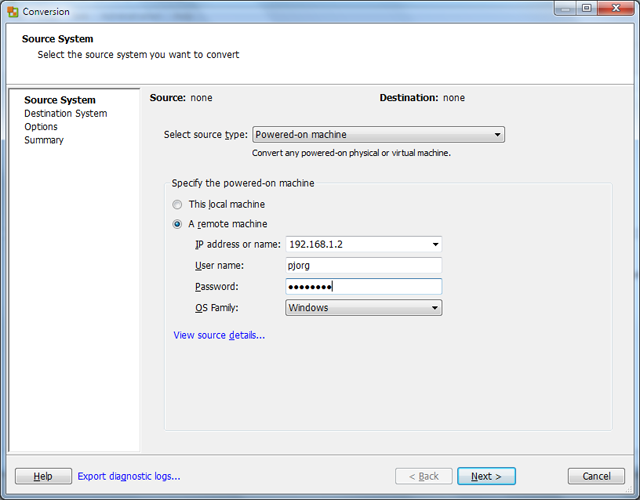Image resolution: width=640 pixels, height=500 pixels.
Task: Go to the Destination System step
Action: (x=65, y=114)
